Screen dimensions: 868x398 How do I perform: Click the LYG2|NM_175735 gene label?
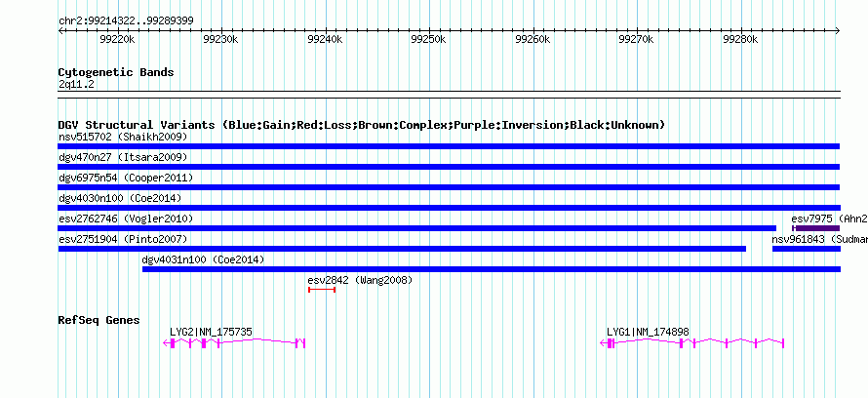point(211,332)
